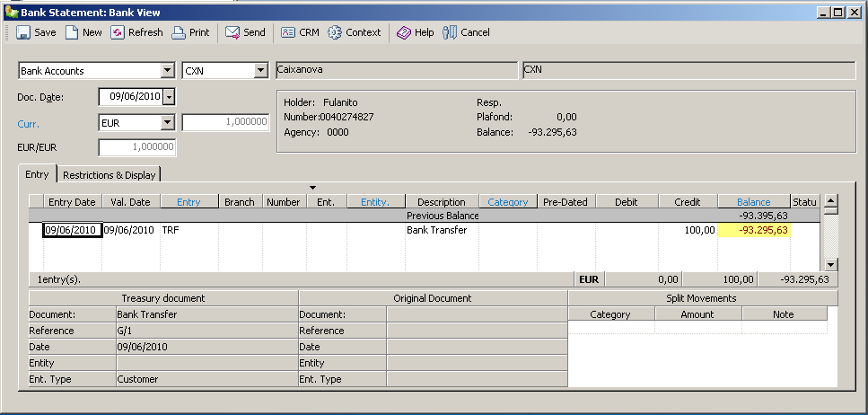Switch to Restrictions & Display tab
Screen dimensions: 868x415
click(x=109, y=175)
